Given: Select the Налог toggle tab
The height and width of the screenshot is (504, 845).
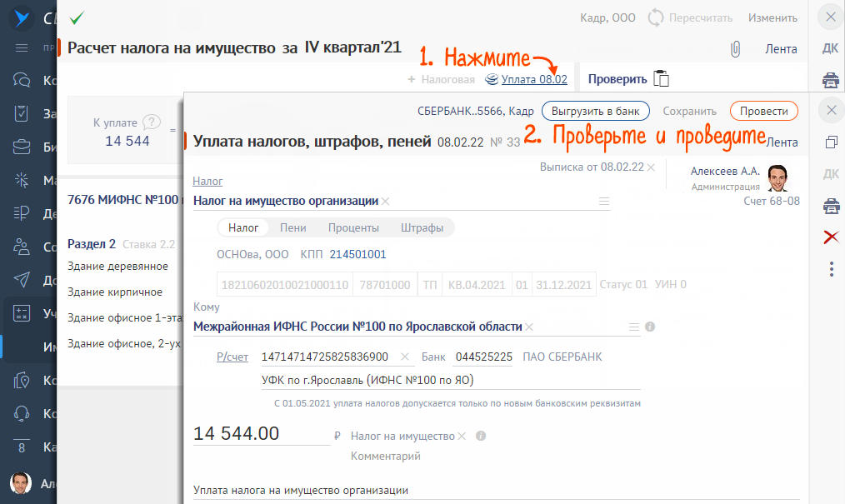Looking at the screenshot, I should click(x=243, y=227).
